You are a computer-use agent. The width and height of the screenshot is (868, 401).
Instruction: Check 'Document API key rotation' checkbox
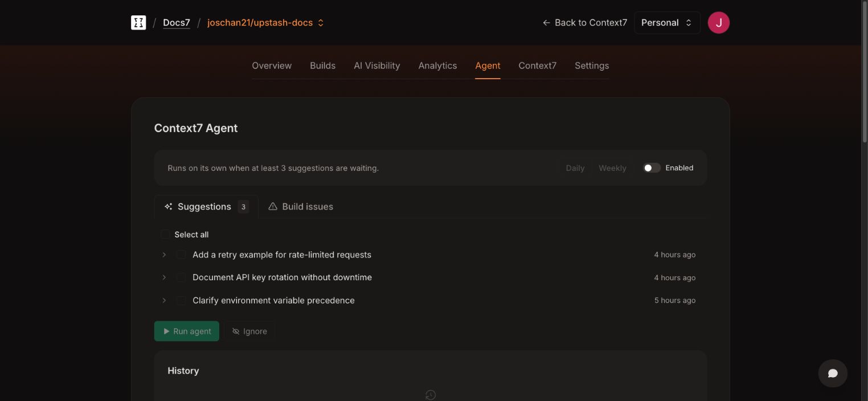(181, 277)
